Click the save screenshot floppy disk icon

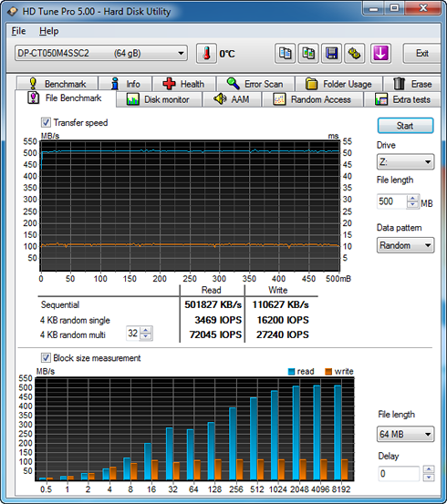point(331,54)
